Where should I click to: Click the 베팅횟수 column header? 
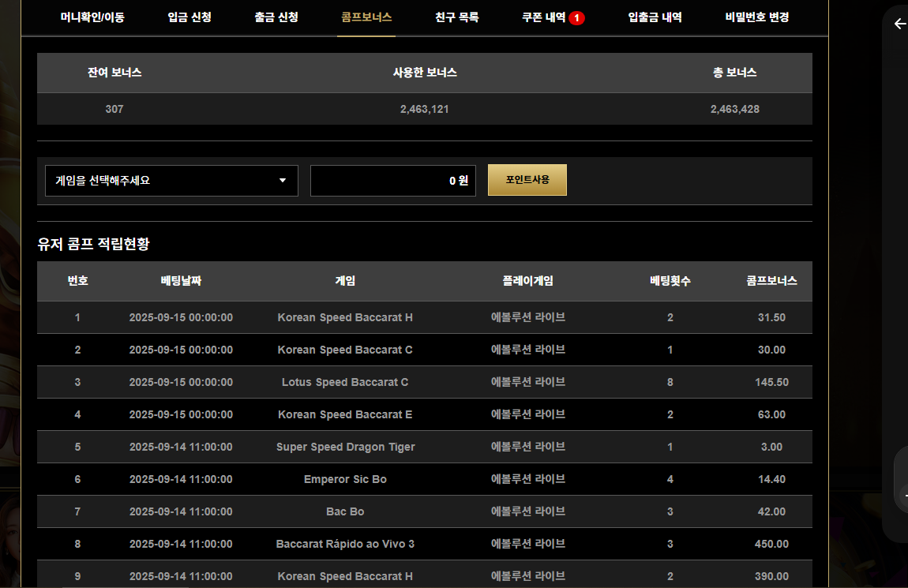tap(670, 281)
